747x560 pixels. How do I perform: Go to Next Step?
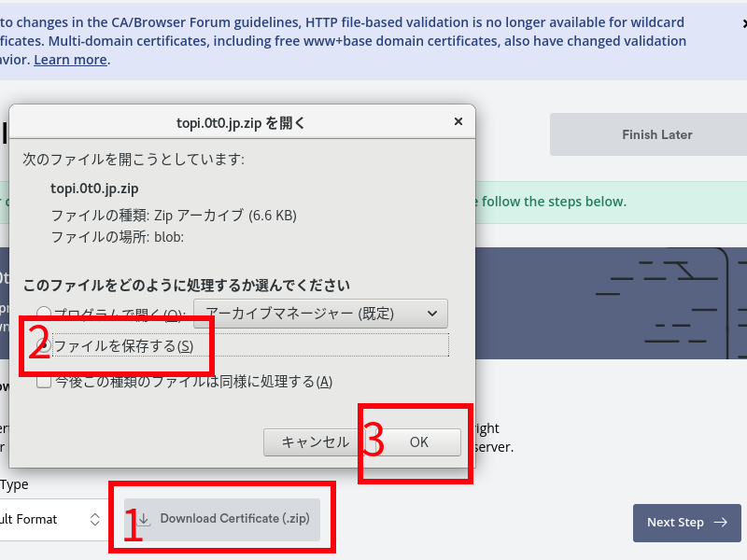click(686, 523)
